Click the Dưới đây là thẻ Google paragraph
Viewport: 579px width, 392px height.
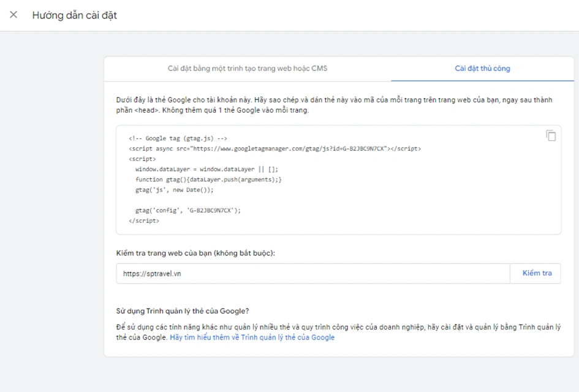(334, 105)
